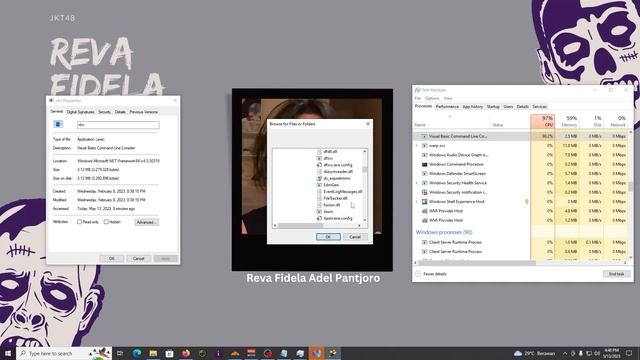Click the Windows processes group heading
The height and width of the screenshot is (360, 640).
pyautogui.click(x=444, y=232)
